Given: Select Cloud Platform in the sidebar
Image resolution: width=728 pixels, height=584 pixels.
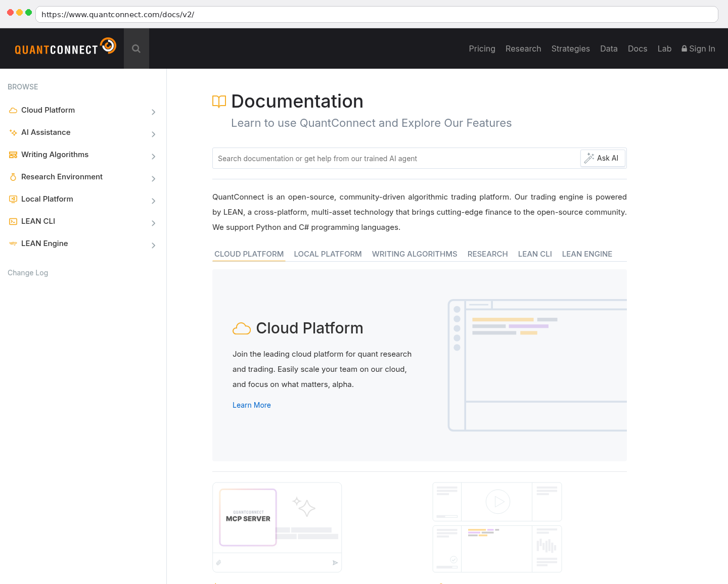Looking at the screenshot, I should click(x=48, y=110).
